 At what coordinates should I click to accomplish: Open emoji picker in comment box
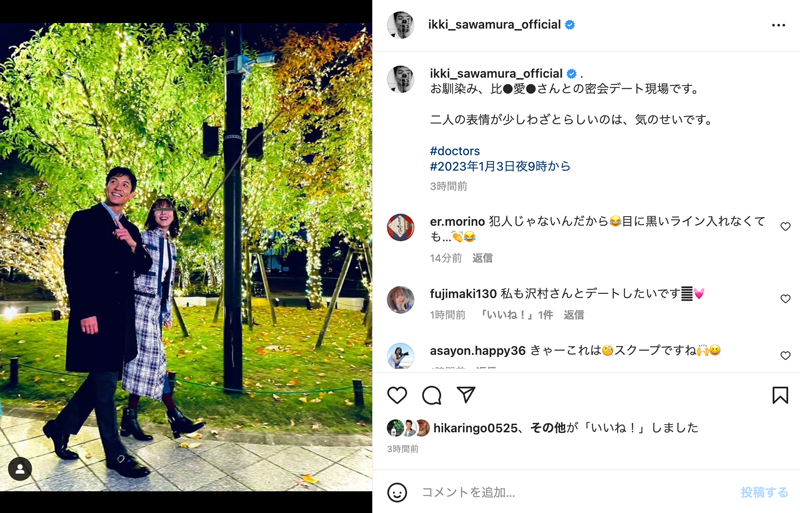coord(397,492)
